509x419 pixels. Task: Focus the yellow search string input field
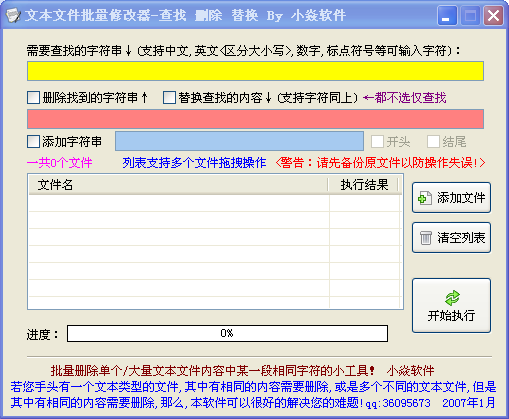point(255,71)
